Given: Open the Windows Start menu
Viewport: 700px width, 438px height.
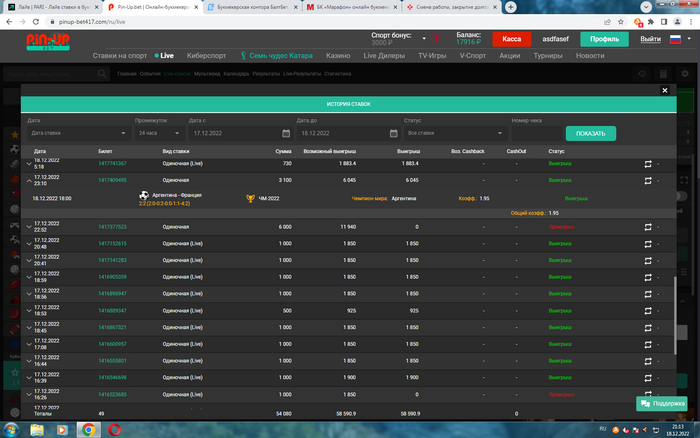Looking at the screenshot, I should coord(11,430).
